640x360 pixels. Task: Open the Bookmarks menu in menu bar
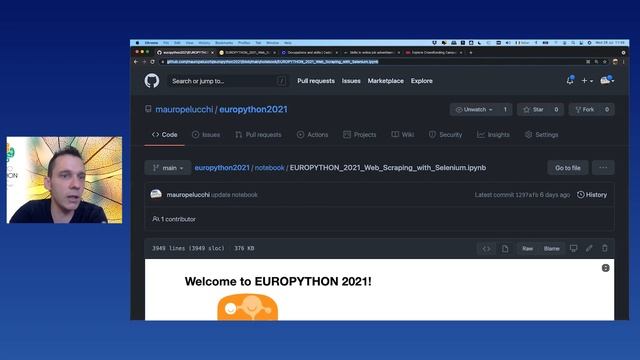click(x=224, y=43)
